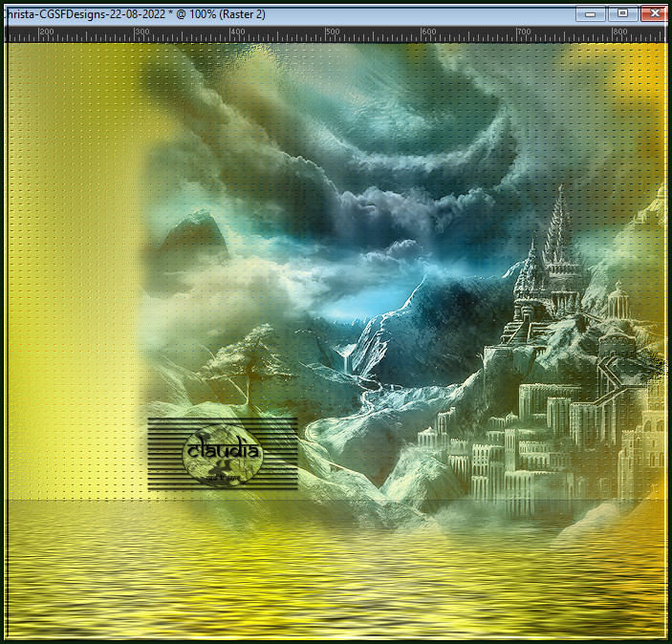The height and width of the screenshot is (644, 672).
Task: Minimize the Christa-CGSFDesigns image window
Action: [591, 13]
